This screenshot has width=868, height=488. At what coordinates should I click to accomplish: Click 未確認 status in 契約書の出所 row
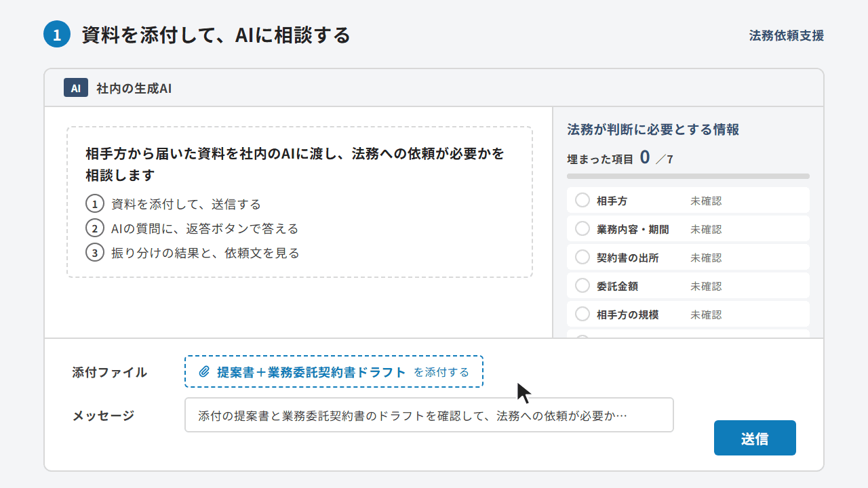(706, 258)
